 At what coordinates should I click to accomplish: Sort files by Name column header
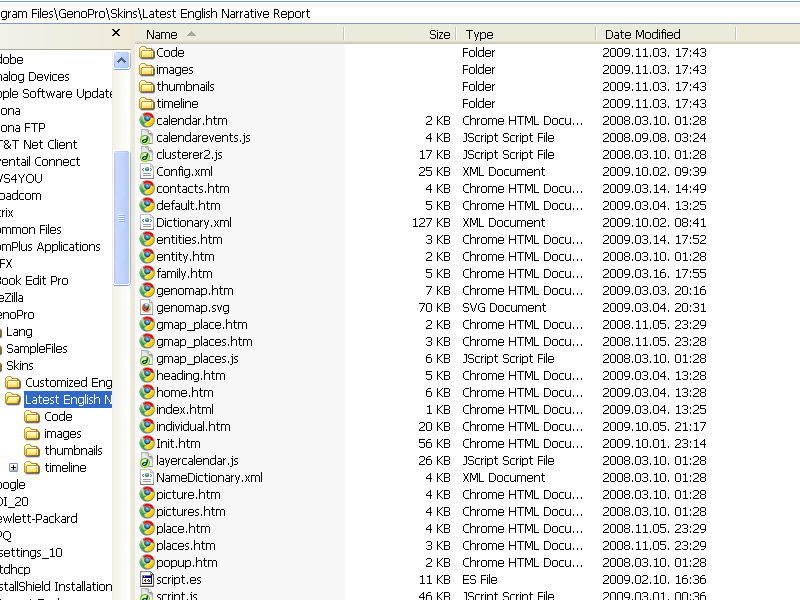click(162, 34)
